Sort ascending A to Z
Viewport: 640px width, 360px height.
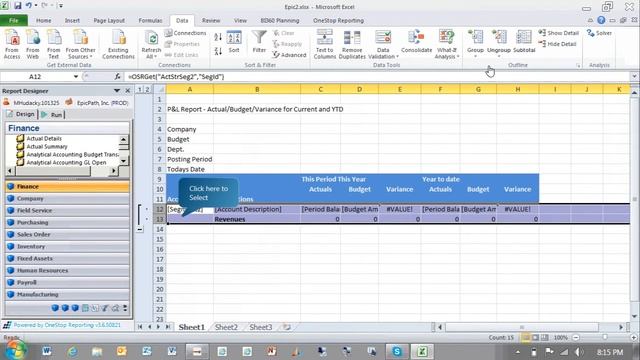pyautogui.click(x=218, y=37)
